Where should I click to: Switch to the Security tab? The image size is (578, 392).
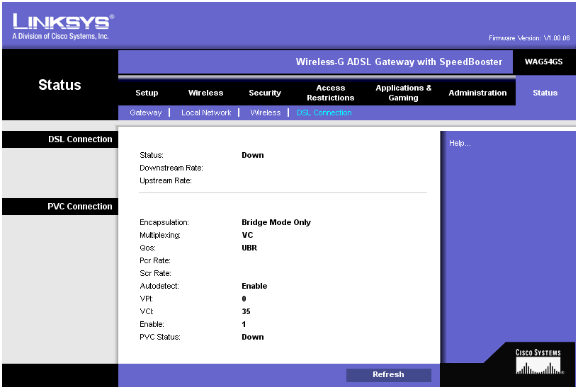coord(265,93)
